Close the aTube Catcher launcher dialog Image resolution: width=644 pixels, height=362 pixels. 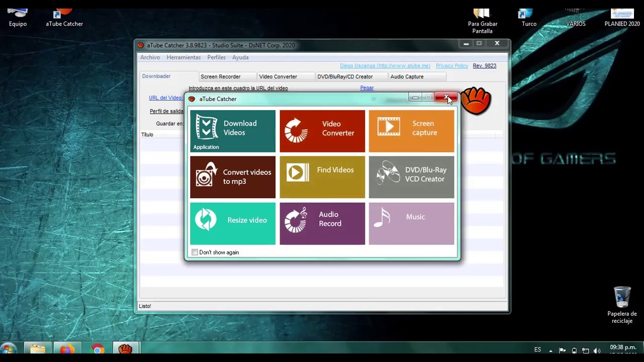tap(446, 97)
